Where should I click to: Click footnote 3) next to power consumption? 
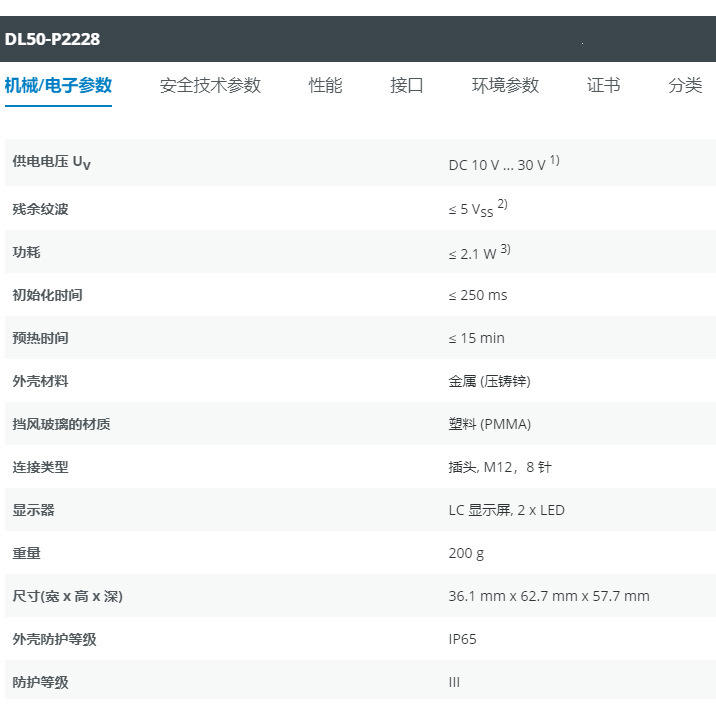click(x=505, y=249)
